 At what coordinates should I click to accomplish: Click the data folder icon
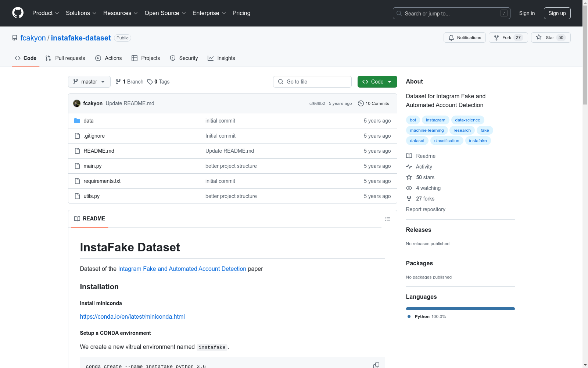click(77, 121)
